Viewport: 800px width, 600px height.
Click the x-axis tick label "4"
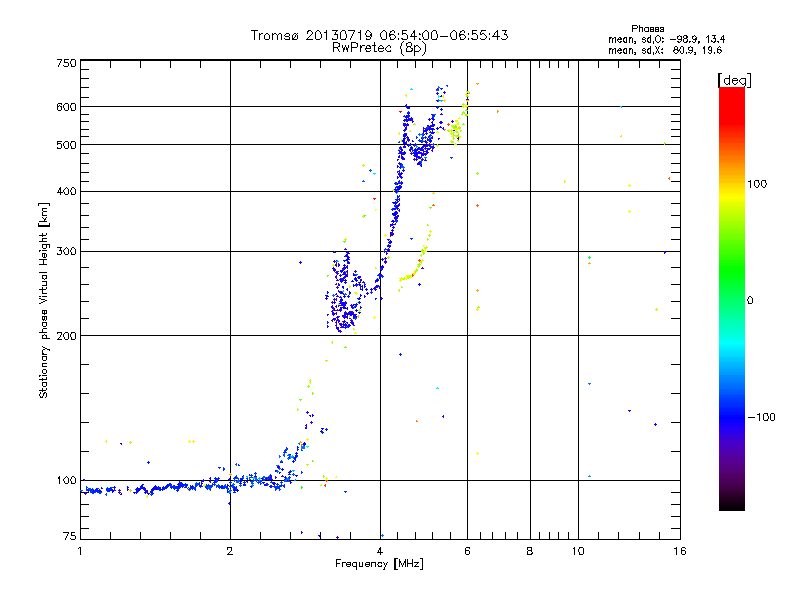click(380, 551)
